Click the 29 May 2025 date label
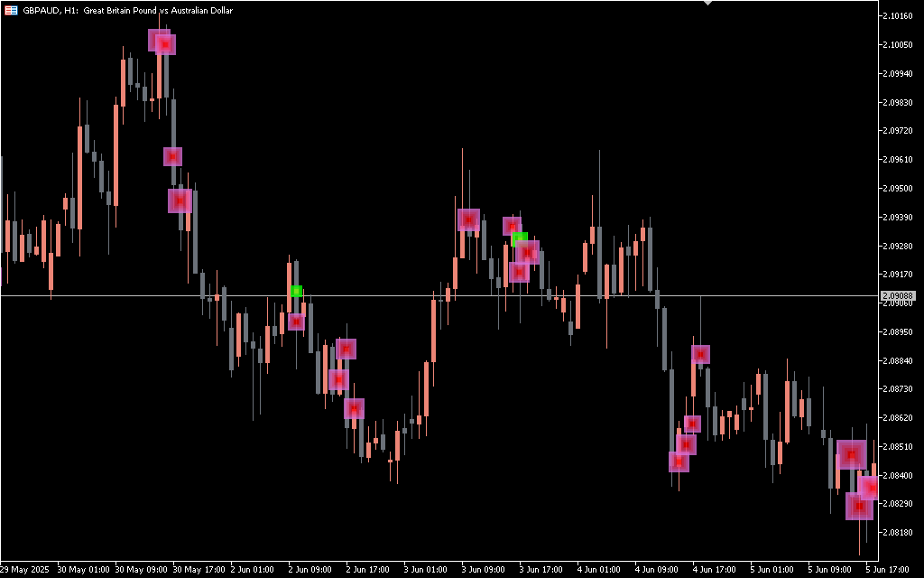924x578 pixels. point(23,570)
